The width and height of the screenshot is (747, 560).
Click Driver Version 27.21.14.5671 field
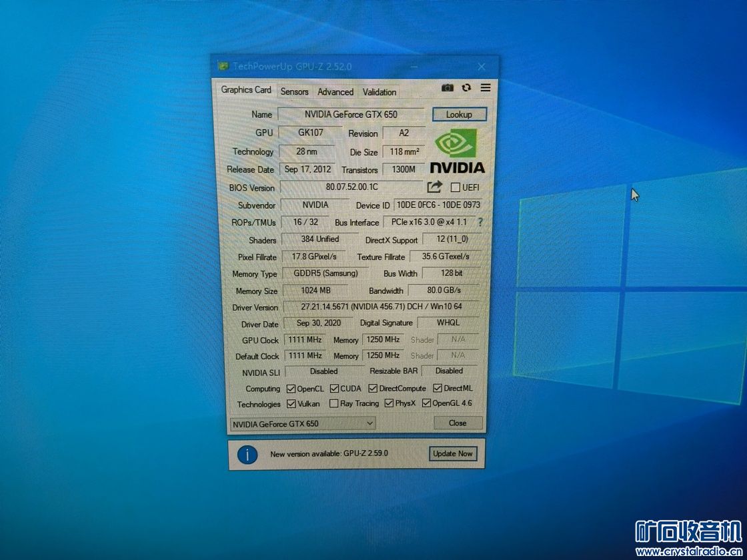coord(381,307)
